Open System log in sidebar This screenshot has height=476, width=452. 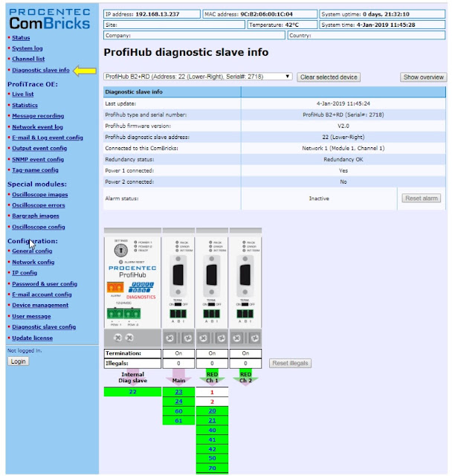(x=28, y=48)
